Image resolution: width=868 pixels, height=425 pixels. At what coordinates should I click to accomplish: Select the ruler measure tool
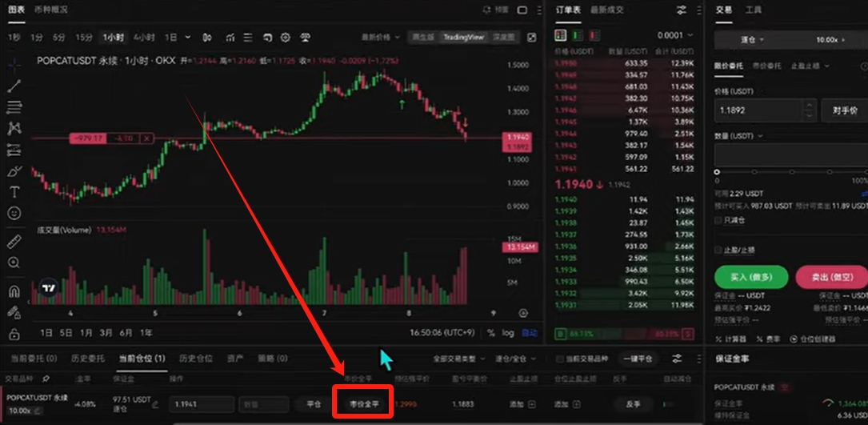point(15,242)
